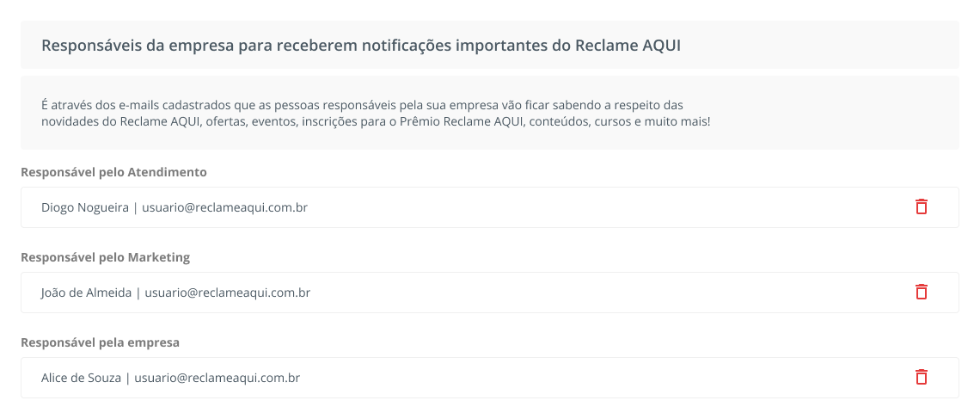
Task: Click the email address in the Atendimento row
Action: (224, 207)
